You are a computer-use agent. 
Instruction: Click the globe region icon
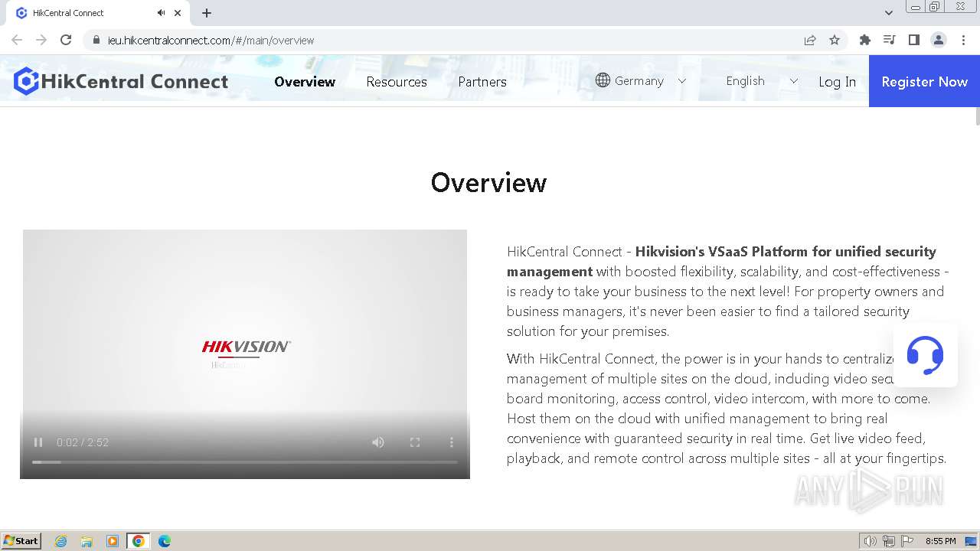point(603,80)
